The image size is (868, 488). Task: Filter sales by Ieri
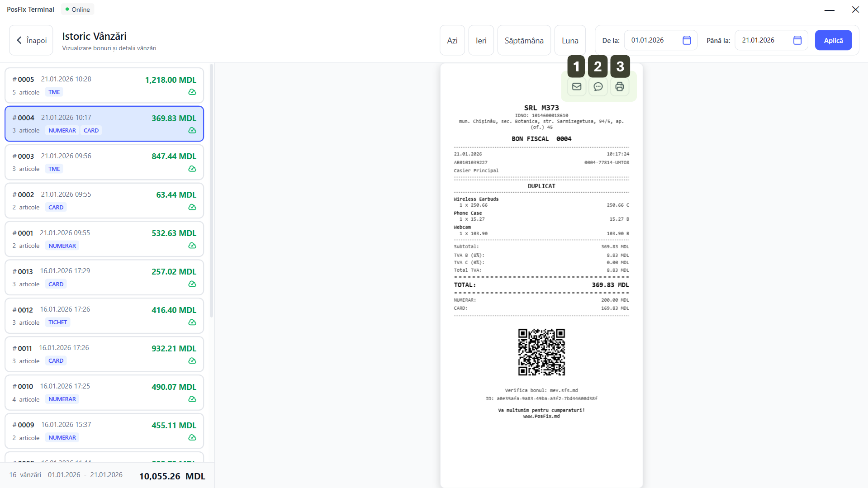(481, 40)
